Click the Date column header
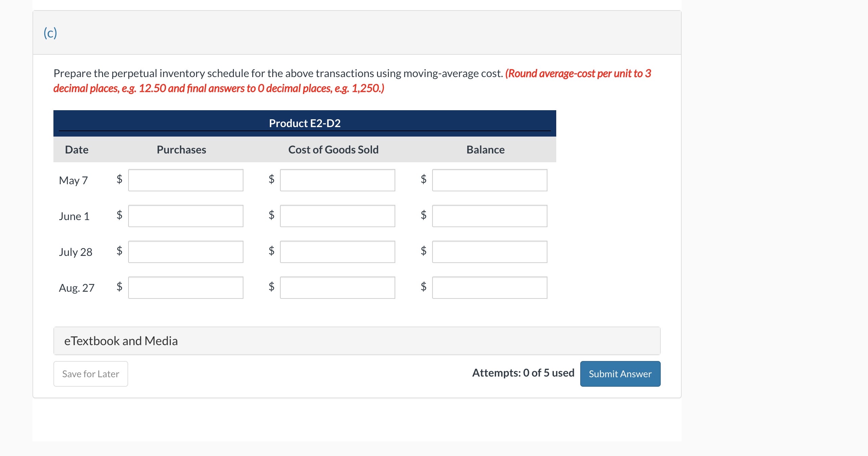The height and width of the screenshot is (456, 868). coord(76,149)
